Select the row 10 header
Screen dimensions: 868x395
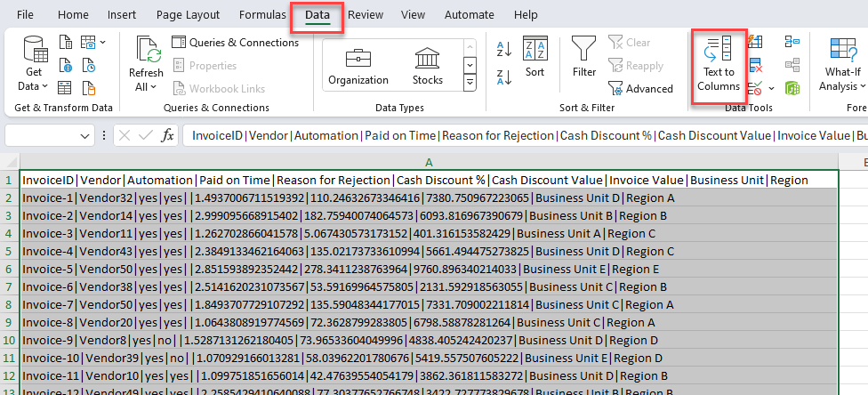9,340
